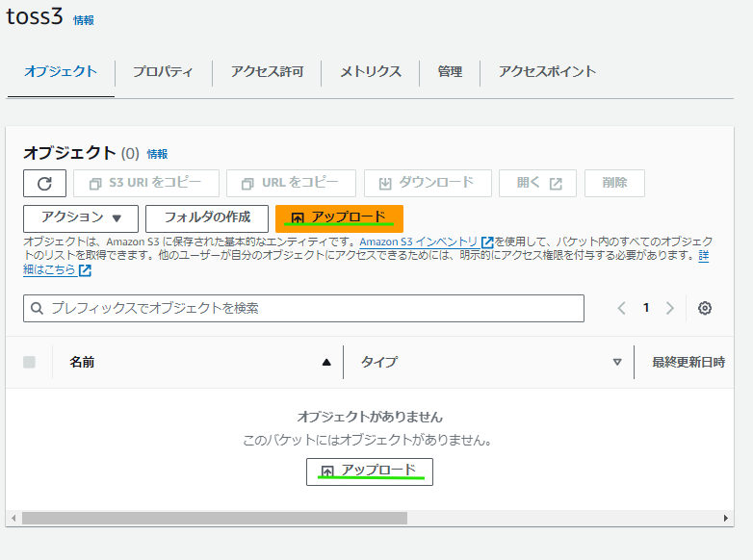Click the ダウンロード button
This screenshot has height=560, width=753.
[x=428, y=184]
